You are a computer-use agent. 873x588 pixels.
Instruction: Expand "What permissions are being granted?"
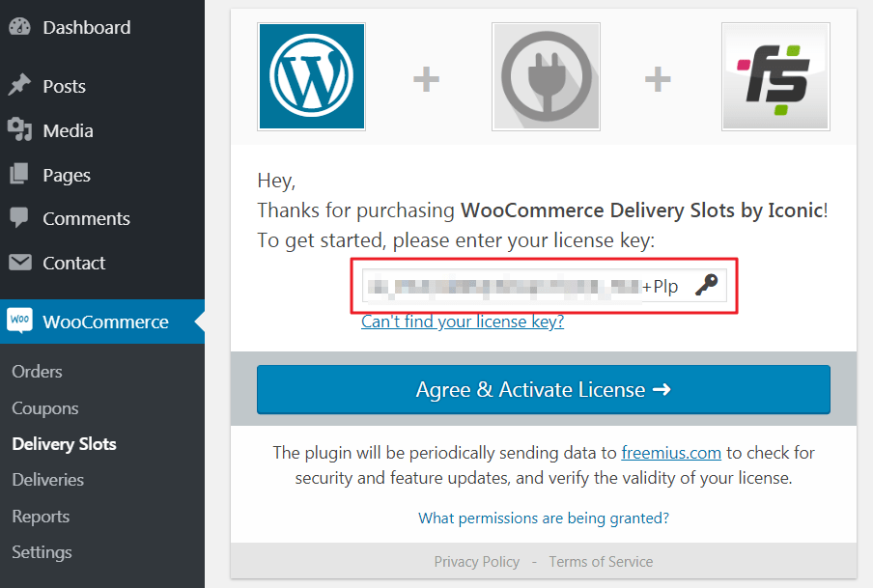(x=544, y=518)
